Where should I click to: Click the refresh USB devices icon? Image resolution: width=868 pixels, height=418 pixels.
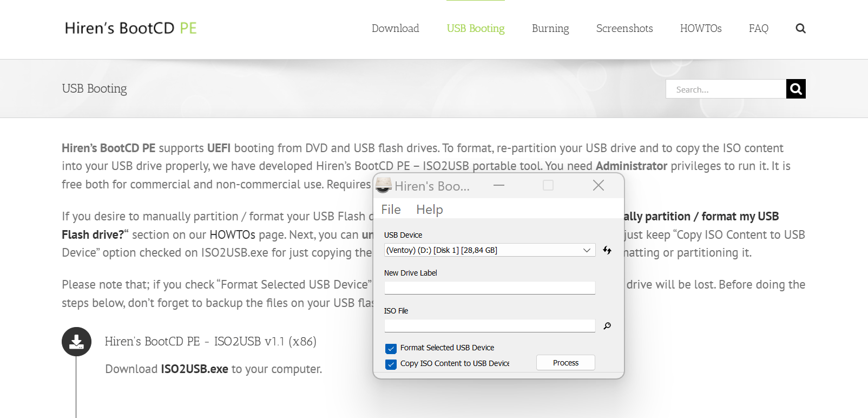pos(607,250)
